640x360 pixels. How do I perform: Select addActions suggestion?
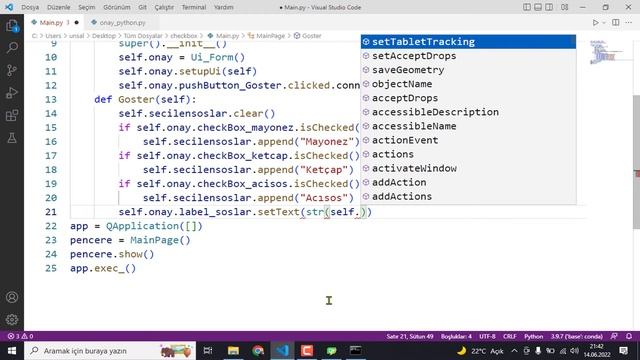point(468,196)
